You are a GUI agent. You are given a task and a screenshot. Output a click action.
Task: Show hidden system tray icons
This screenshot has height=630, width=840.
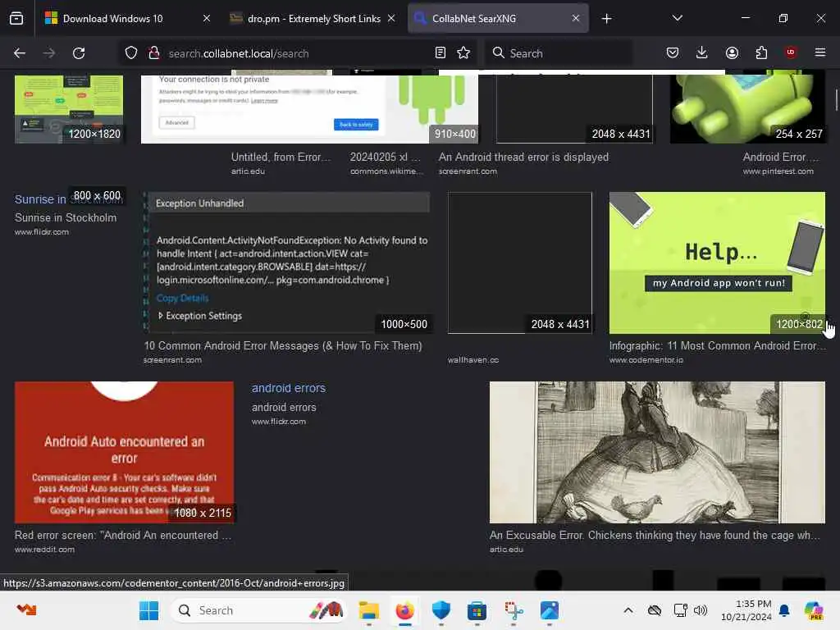coord(628,610)
